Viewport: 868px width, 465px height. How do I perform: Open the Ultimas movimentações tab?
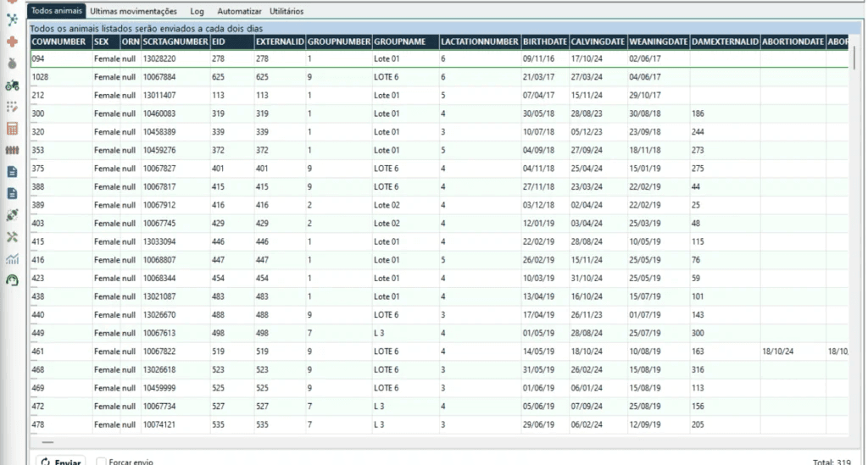pyautogui.click(x=133, y=11)
